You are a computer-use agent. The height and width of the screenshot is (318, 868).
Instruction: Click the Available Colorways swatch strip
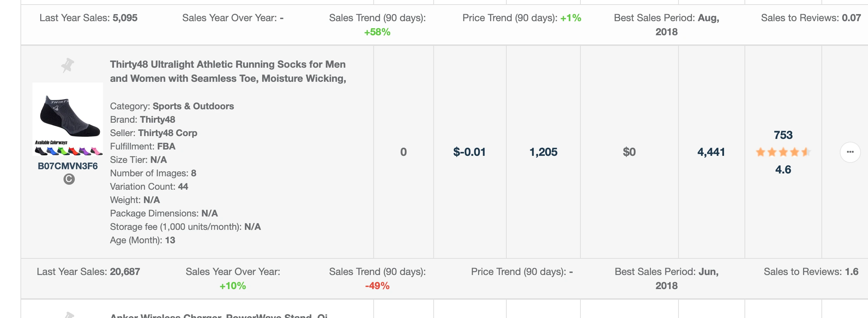click(68, 151)
